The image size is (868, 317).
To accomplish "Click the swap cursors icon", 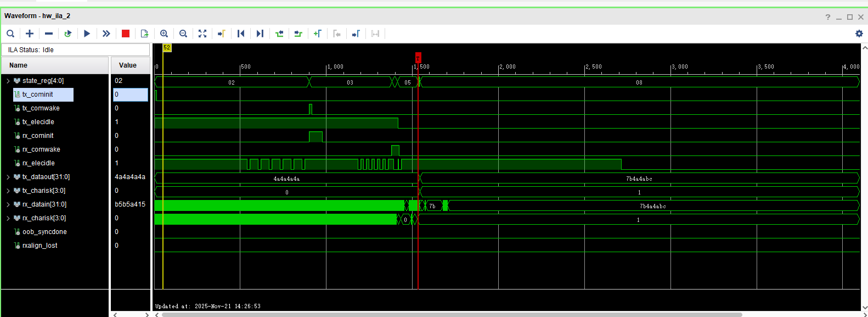I will click(375, 34).
